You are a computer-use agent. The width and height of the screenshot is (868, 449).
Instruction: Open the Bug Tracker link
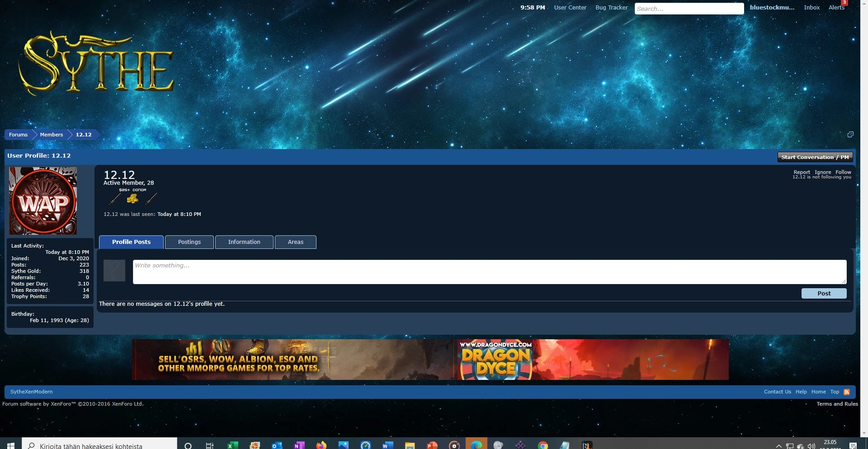coord(612,8)
